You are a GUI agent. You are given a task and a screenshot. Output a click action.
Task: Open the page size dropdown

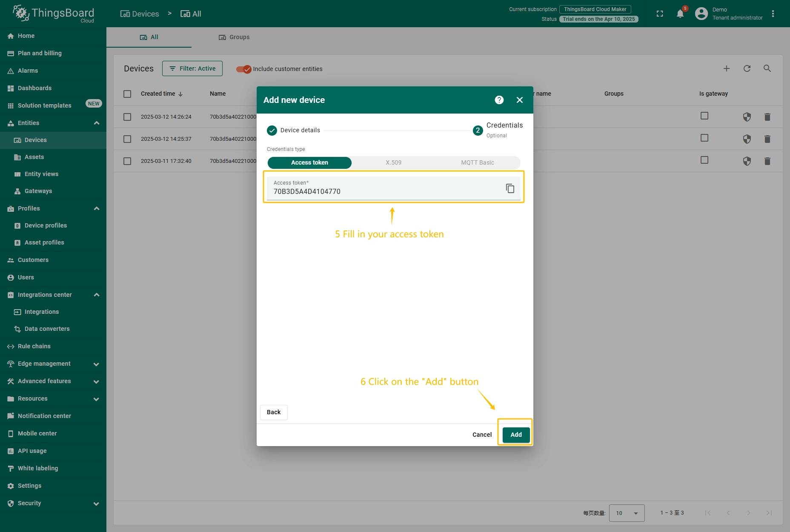coord(627,513)
